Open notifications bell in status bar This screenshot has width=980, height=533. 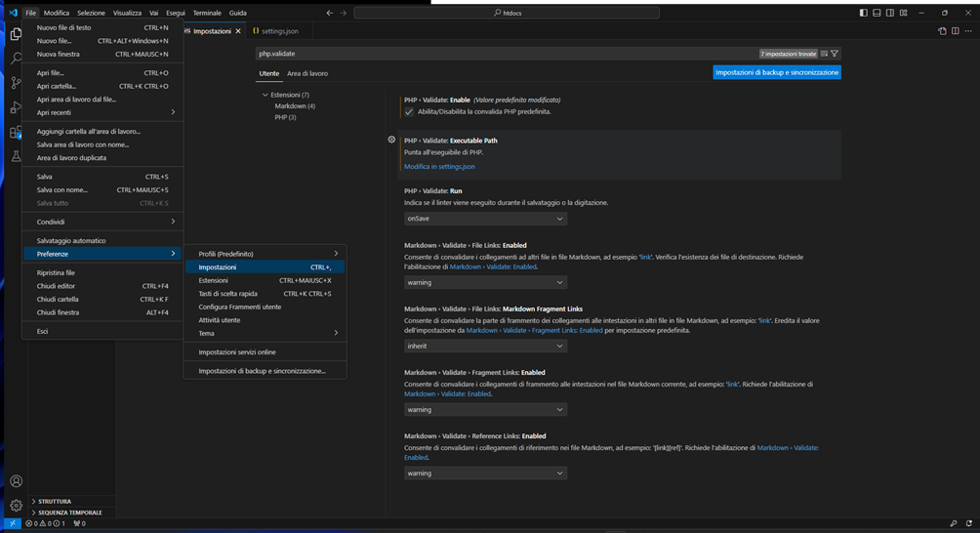click(x=968, y=523)
